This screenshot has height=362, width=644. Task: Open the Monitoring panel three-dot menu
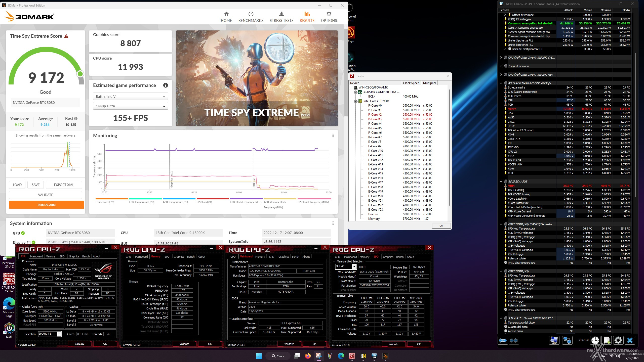[333, 135]
